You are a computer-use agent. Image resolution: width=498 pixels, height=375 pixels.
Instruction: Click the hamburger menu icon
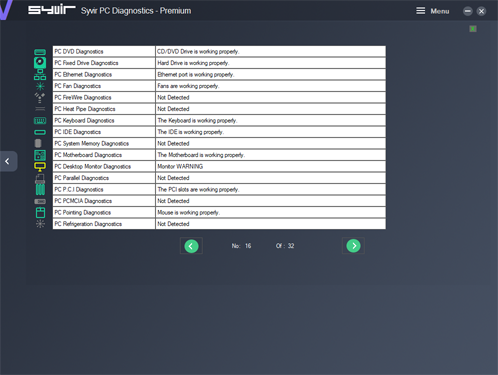tap(421, 11)
